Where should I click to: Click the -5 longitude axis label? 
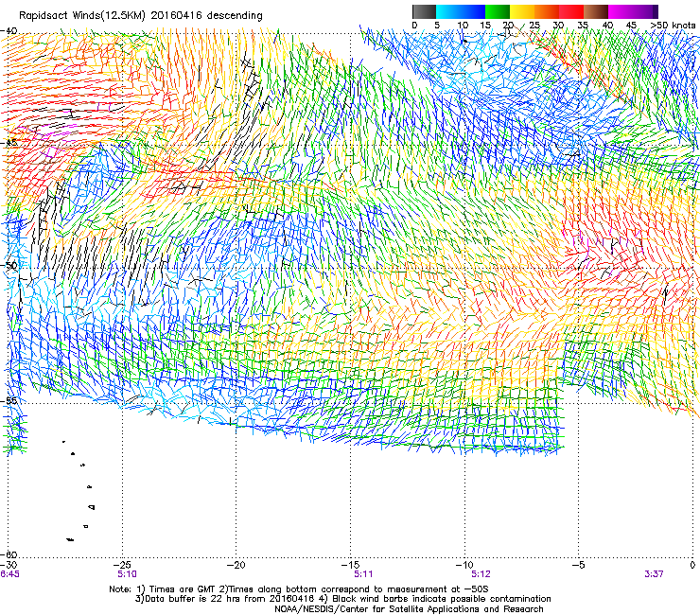coord(578,565)
